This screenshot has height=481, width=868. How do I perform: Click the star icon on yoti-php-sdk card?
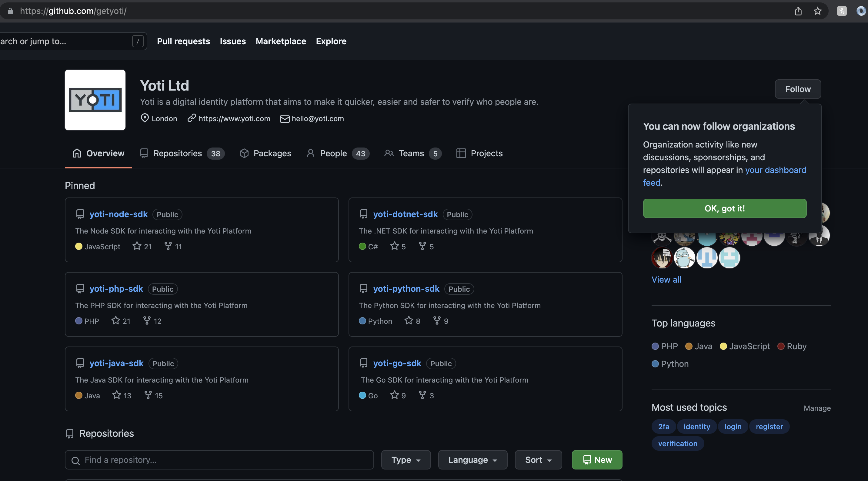click(x=115, y=320)
